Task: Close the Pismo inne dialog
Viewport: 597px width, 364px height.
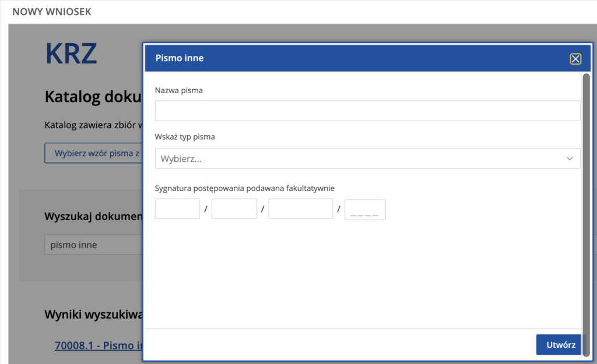Action: pyautogui.click(x=575, y=58)
